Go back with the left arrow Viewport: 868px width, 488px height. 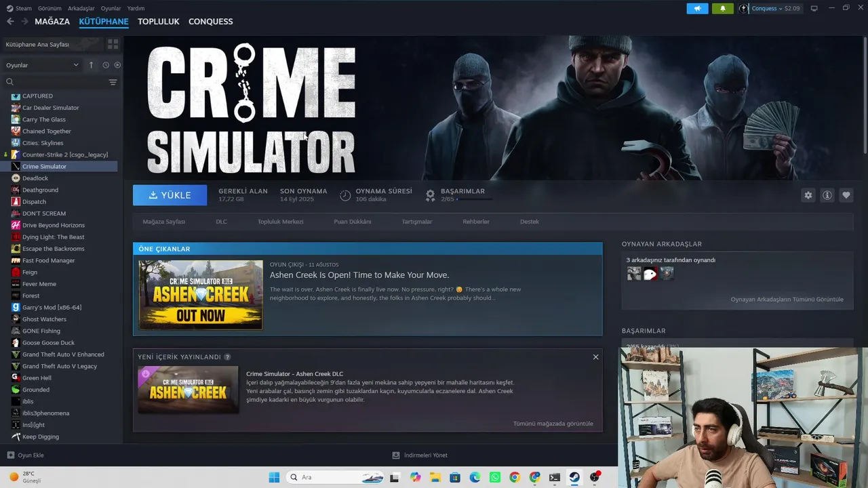pos(10,22)
